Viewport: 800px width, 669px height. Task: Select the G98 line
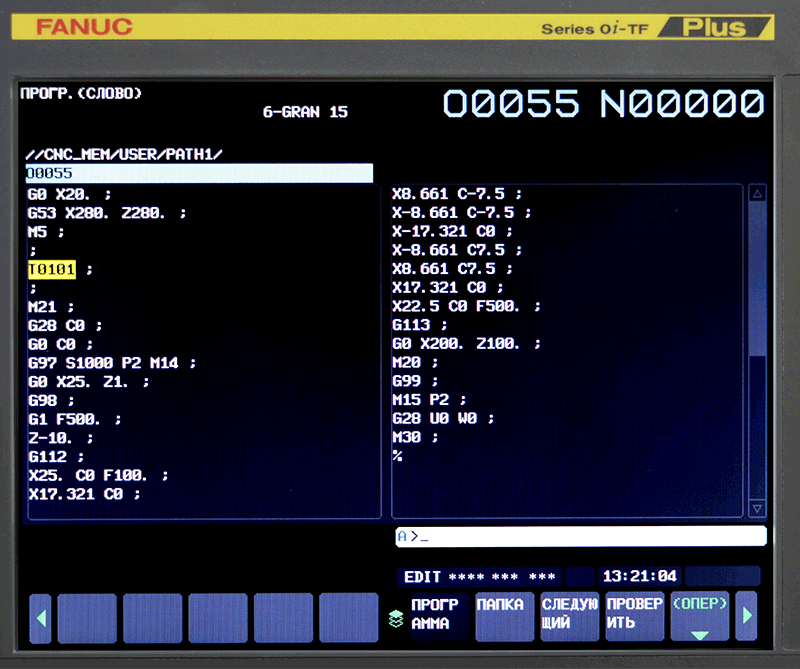pos(51,401)
